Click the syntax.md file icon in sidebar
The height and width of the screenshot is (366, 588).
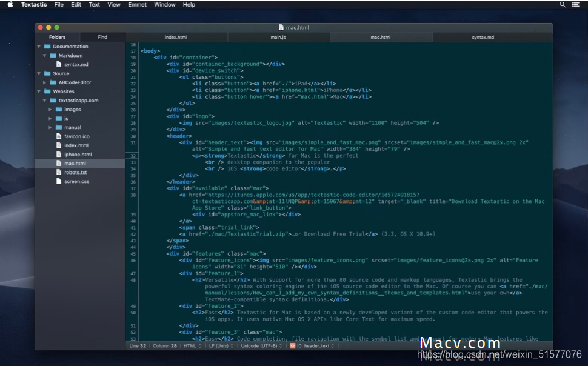[59, 64]
